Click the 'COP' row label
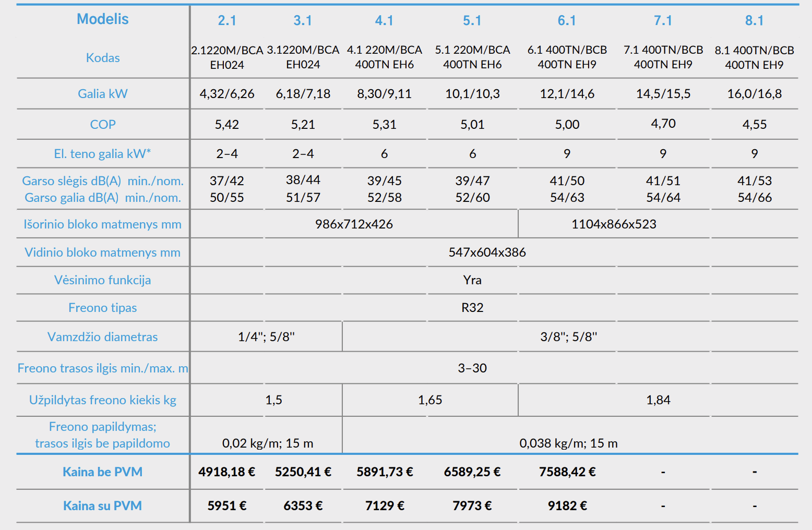The height and width of the screenshot is (530, 812). pos(103,125)
